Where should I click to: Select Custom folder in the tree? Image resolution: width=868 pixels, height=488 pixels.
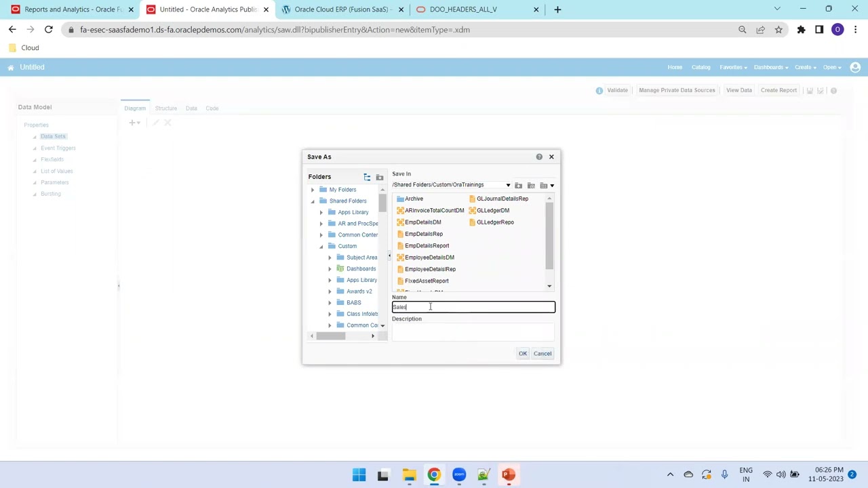[347, 246]
